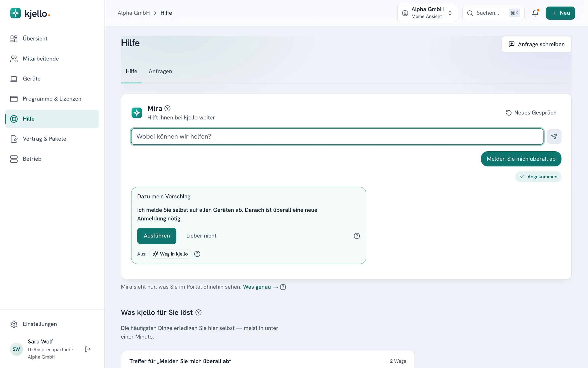Click the Alpha GmbH breadcrumb
This screenshot has width=588, height=368.
[134, 13]
